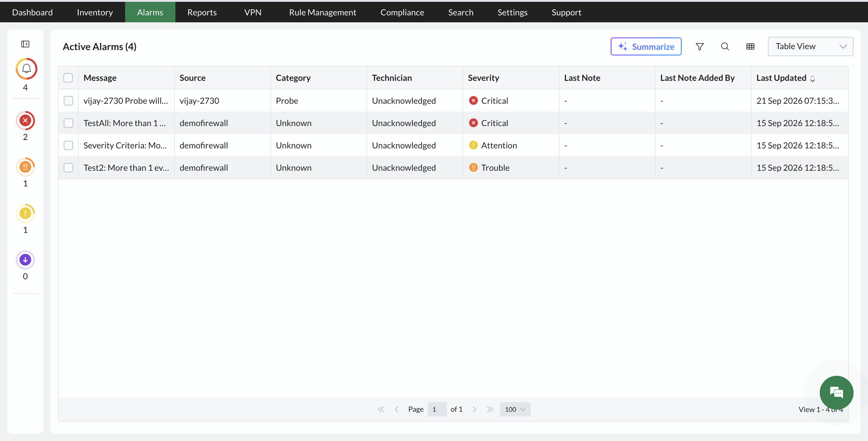Image resolution: width=868 pixels, height=441 pixels.
Task: Filter by Service Down purple arrow icon
Action: [25, 260]
